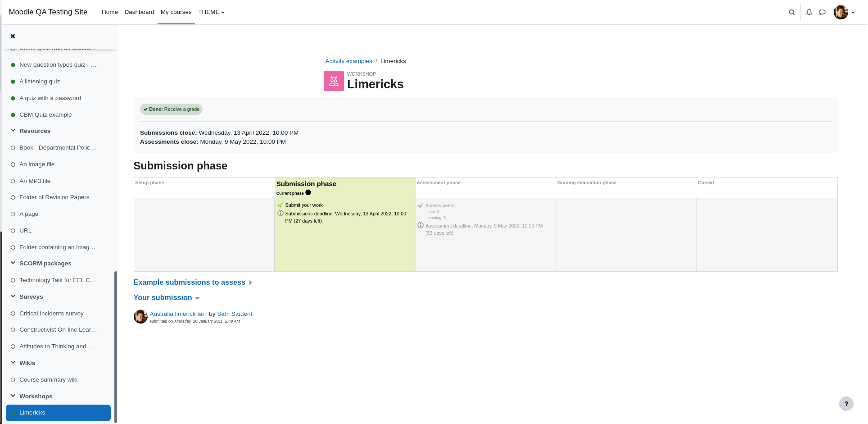Open user menu dropdown arrow
The image size is (868, 424).
pos(853,13)
